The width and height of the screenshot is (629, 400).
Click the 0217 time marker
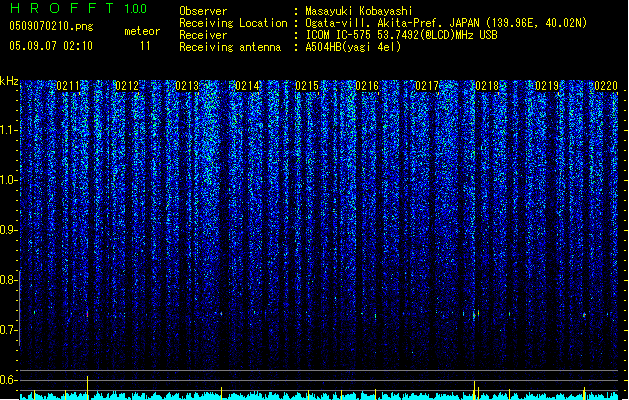click(x=427, y=86)
